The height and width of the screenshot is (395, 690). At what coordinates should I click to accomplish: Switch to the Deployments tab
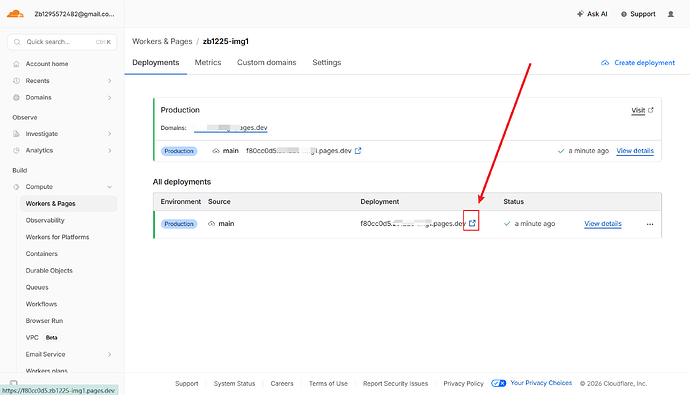click(x=156, y=62)
